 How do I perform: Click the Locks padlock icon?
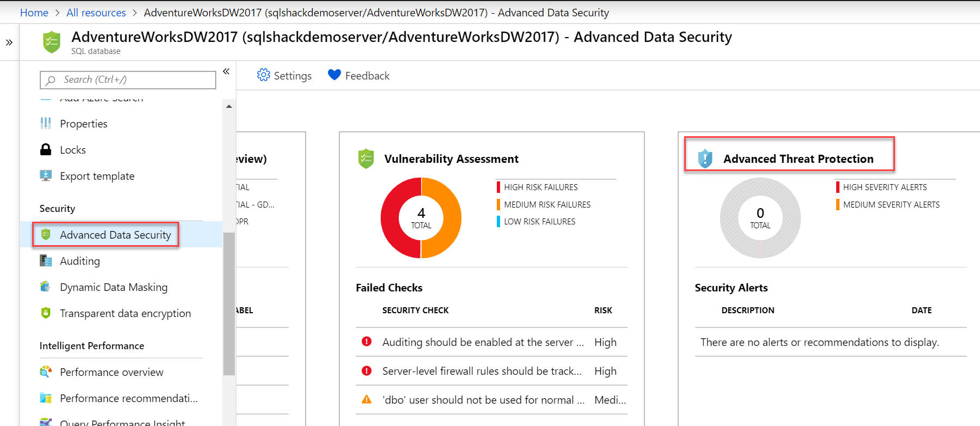[x=46, y=150]
